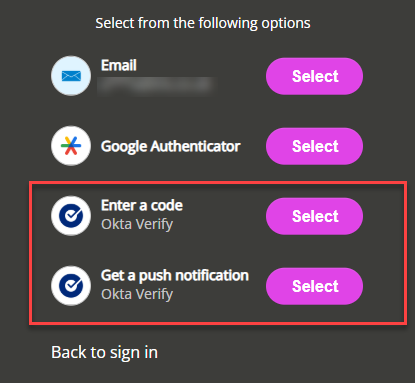Go back via Back to sign in link

(104, 352)
